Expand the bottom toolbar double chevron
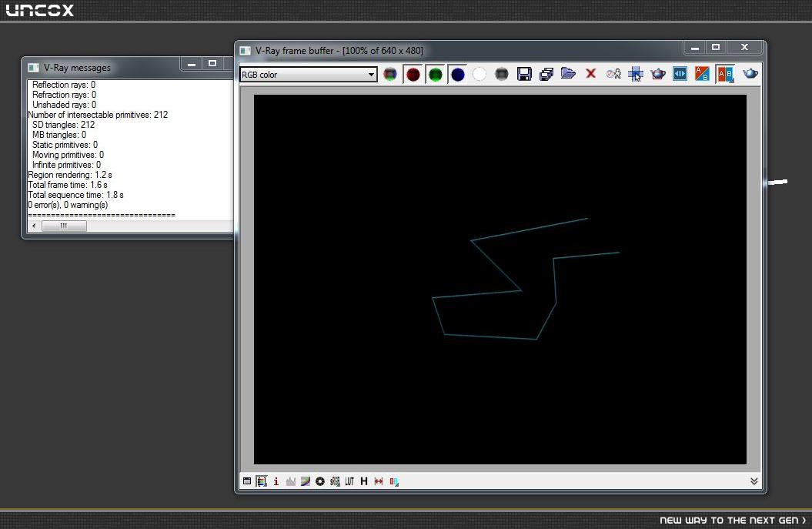Viewport: 812px width, 529px height. [754, 481]
